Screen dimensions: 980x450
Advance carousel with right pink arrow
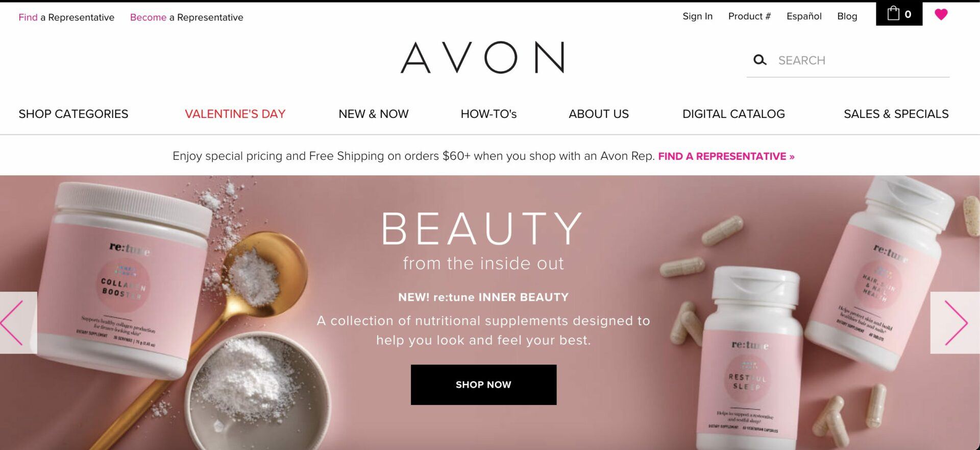click(x=955, y=323)
